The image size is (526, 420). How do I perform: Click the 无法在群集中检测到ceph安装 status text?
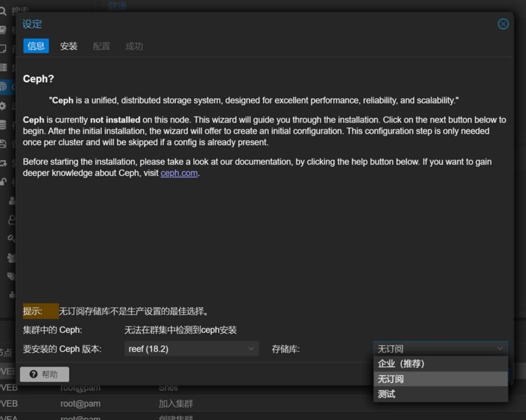point(180,330)
